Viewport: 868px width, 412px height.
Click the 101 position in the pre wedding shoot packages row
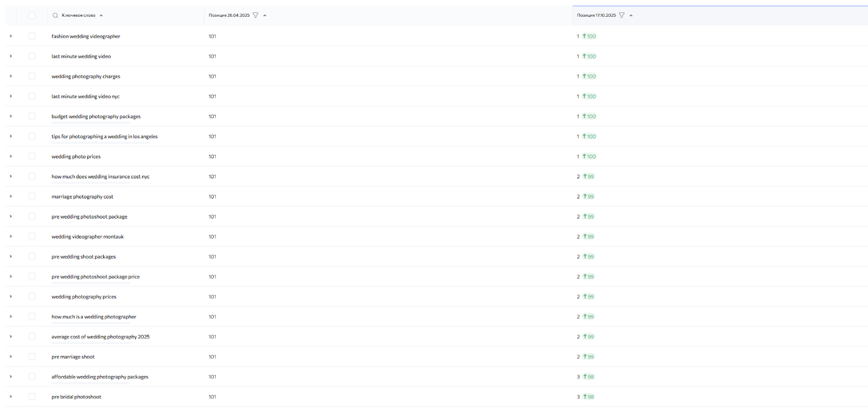coord(212,257)
